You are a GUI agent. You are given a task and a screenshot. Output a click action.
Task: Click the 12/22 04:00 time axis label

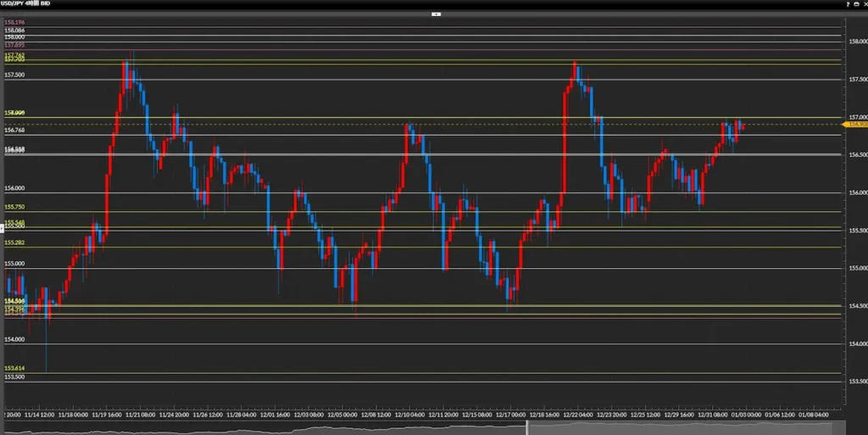pyautogui.click(x=580, y=415)
